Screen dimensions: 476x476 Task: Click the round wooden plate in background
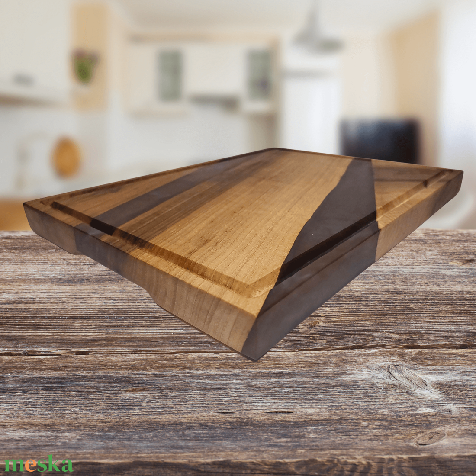tap(66, 157)
